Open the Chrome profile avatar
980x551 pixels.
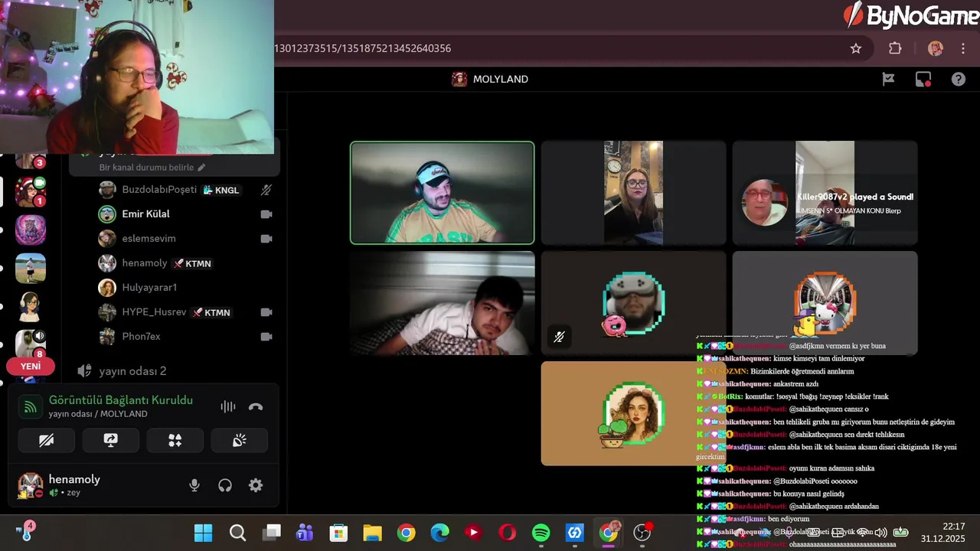(x=936, y=48)
